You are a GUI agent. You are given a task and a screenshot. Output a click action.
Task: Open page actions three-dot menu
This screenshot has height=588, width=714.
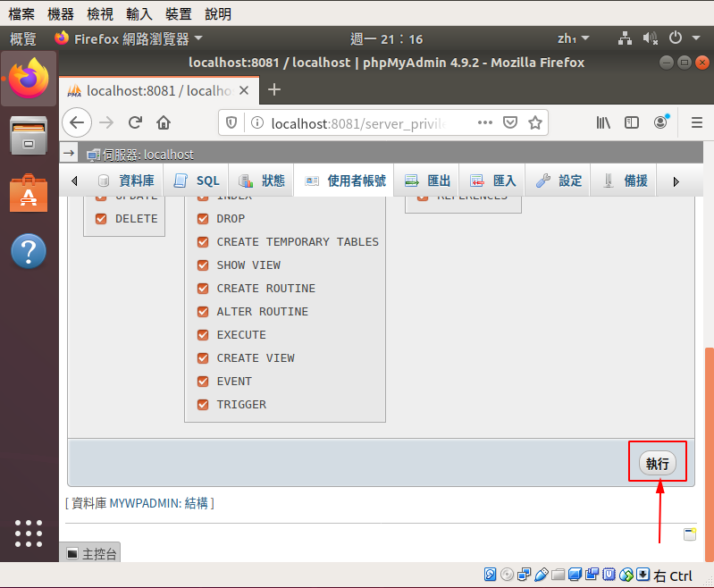pyautogui.click(x=485, y=122)
